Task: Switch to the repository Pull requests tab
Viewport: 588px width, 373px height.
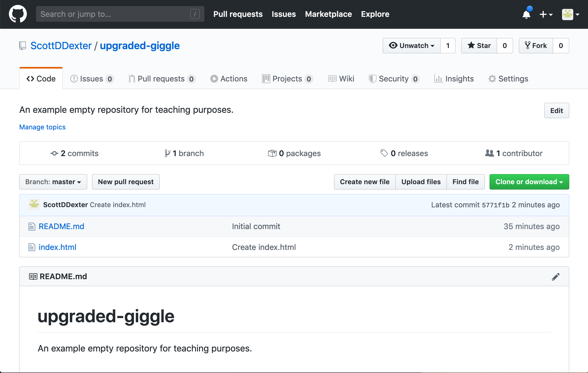Action: coord(162,79)
